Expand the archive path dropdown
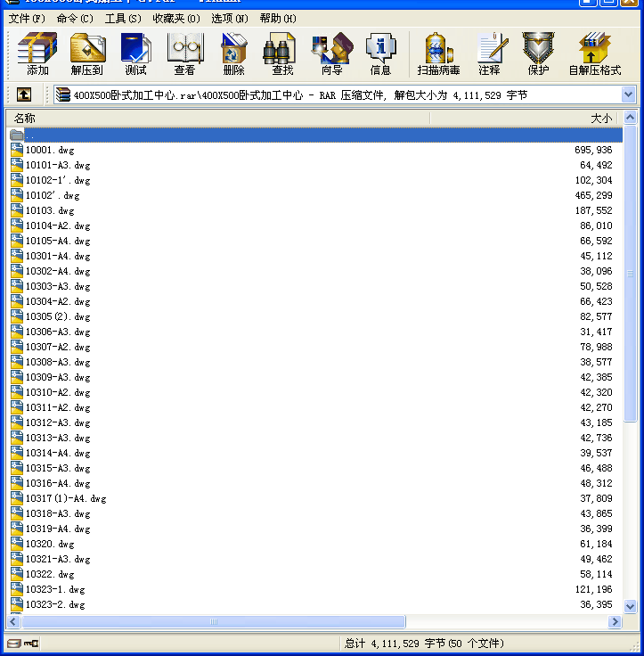 pos(628,94)
